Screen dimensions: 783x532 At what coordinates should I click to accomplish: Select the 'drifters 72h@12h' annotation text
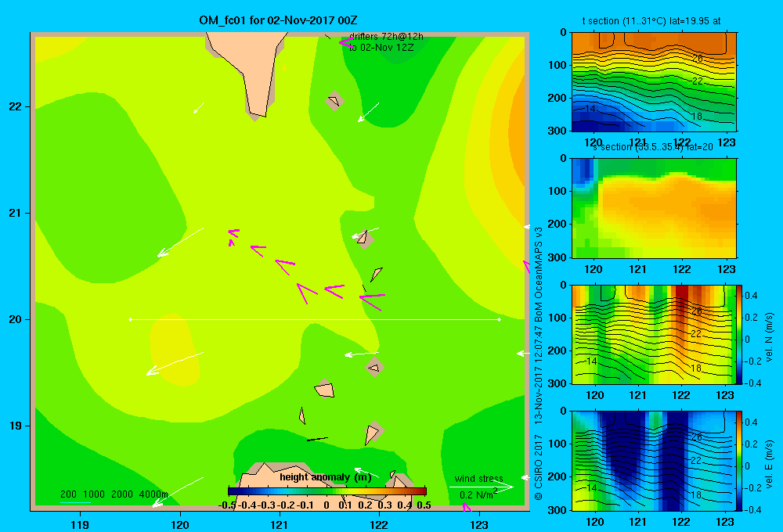coord(386,37)
